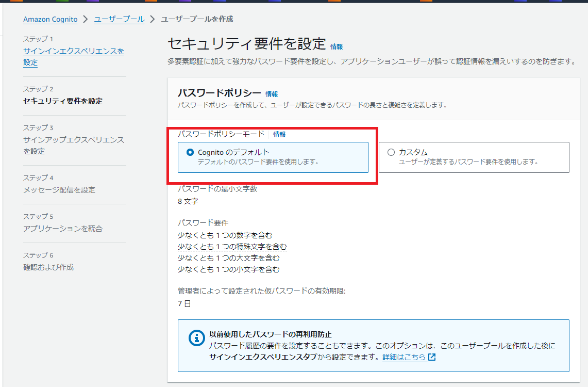Select カスタム radio button
This screenshot has width=588, height=387.
[391, 152]
